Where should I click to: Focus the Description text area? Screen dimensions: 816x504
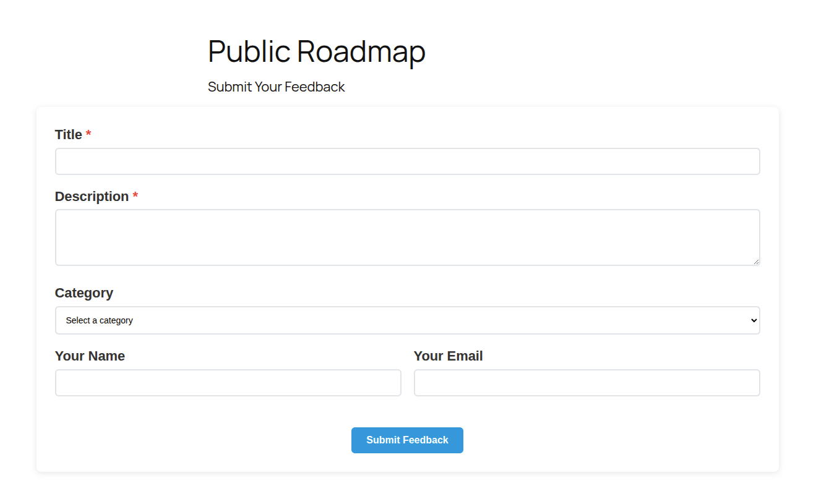click(x=407, y=237)
